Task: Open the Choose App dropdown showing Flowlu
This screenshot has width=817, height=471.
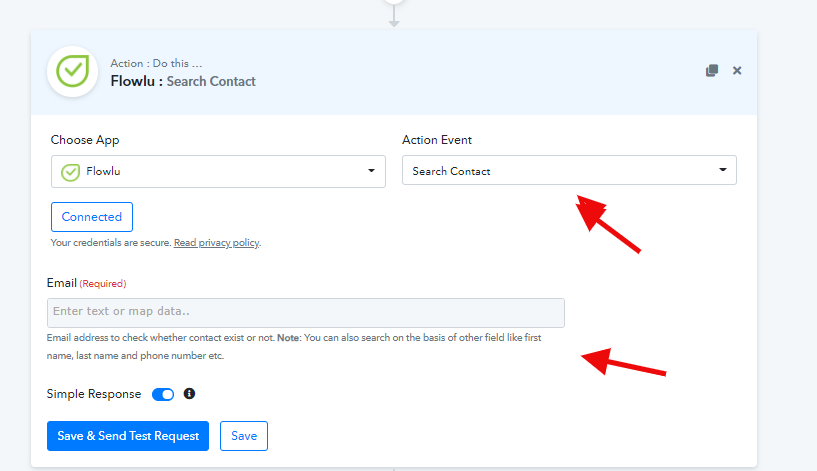Action: click(x=218, y=171)
